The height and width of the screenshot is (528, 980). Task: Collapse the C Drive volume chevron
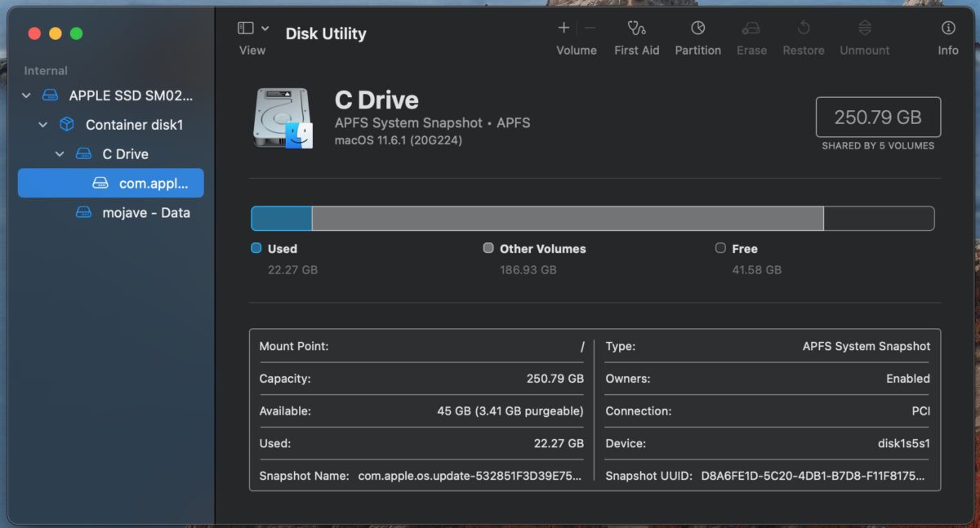60,154
